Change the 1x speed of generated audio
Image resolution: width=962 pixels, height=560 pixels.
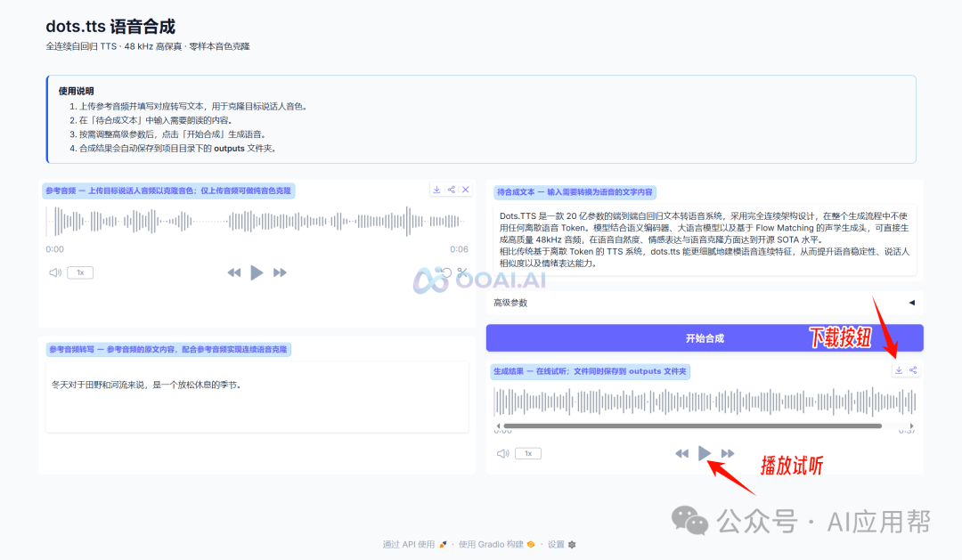(528, 453)
